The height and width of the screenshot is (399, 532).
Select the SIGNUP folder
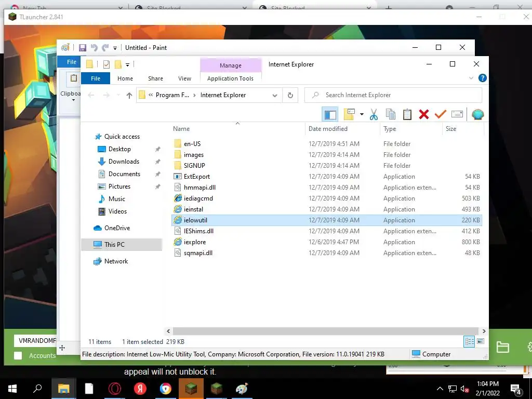(x=194, y=166)
